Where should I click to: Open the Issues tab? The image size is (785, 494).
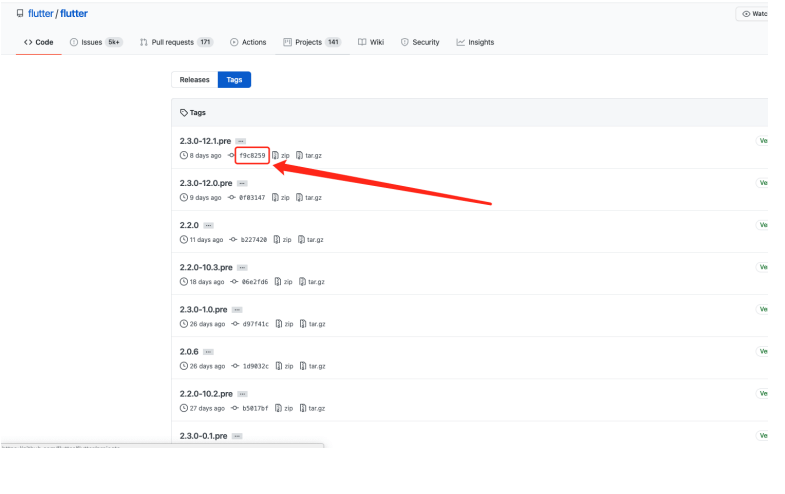click(96, 42)
